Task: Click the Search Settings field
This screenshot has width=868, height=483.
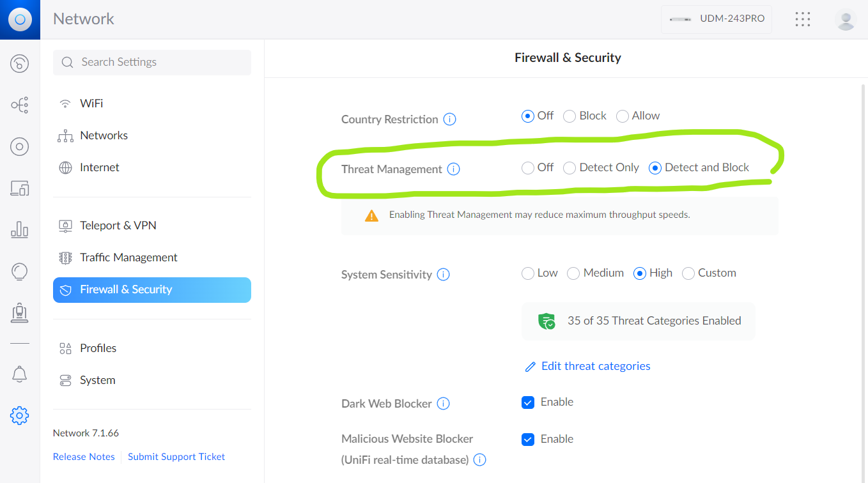Action: (152, 62)
